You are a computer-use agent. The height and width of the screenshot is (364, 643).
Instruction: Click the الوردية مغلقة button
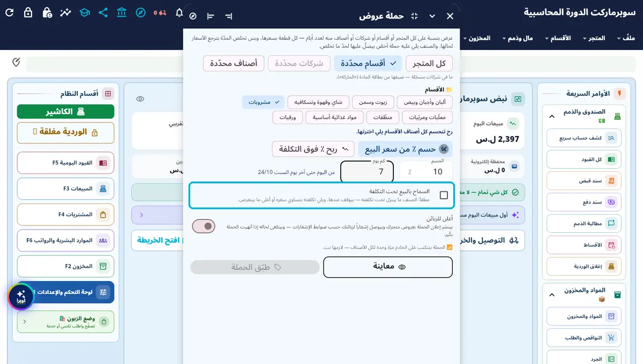[x=65, y=133]
